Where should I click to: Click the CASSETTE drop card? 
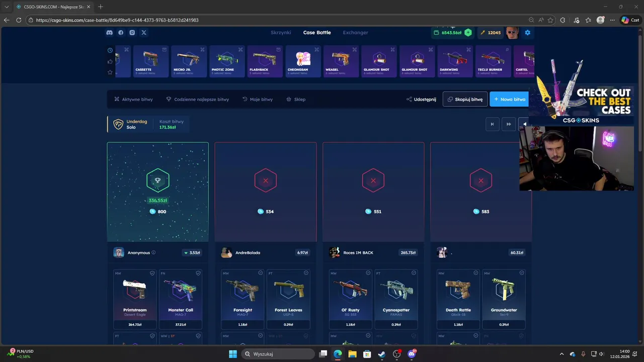(150, 61)
